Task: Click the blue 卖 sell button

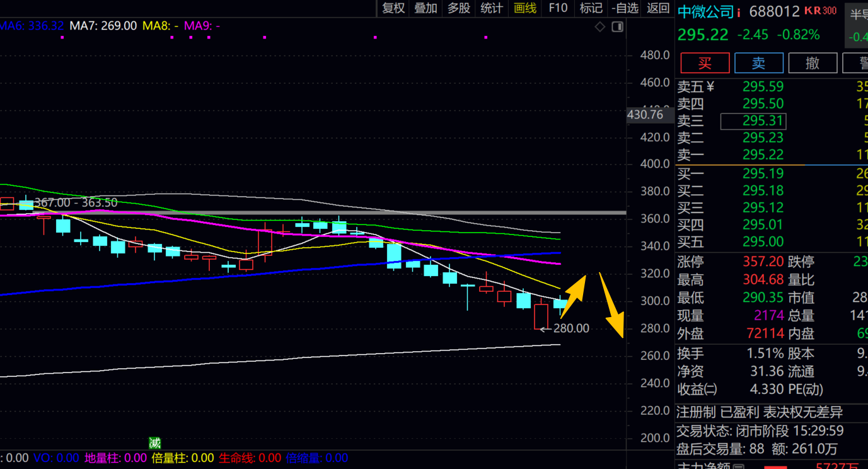Action: [758, 63]
